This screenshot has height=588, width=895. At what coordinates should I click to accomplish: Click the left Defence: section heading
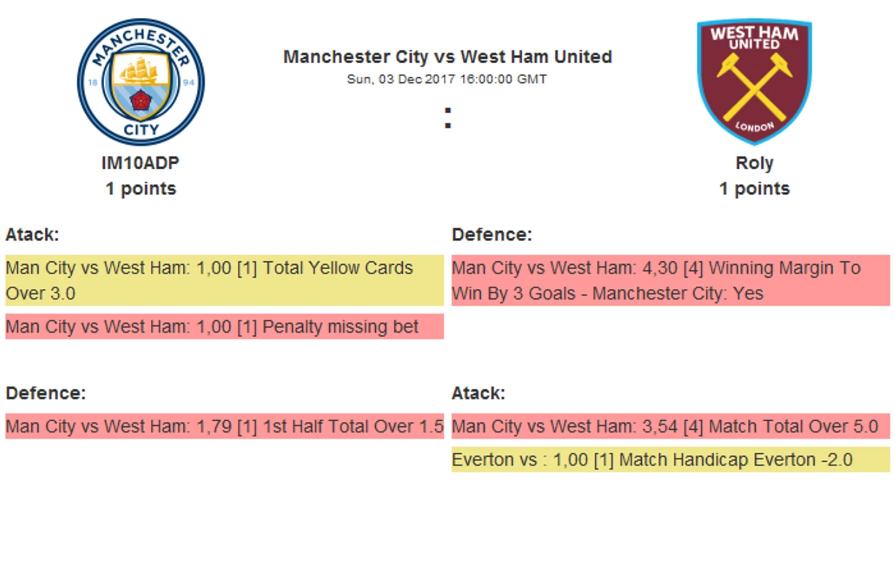pyautogui.click(x=46, y=393)
